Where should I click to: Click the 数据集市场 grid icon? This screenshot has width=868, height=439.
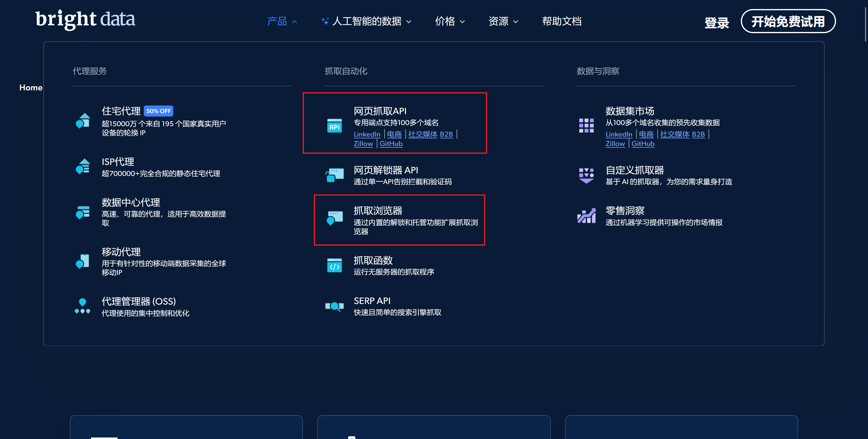586,126
